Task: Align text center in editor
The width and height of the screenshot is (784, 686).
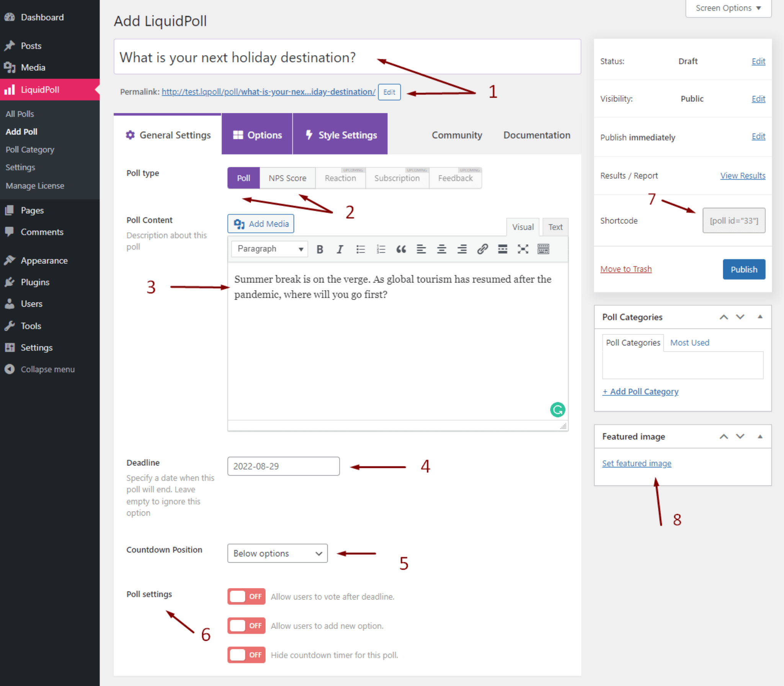Action: click(x=441, y=249)
